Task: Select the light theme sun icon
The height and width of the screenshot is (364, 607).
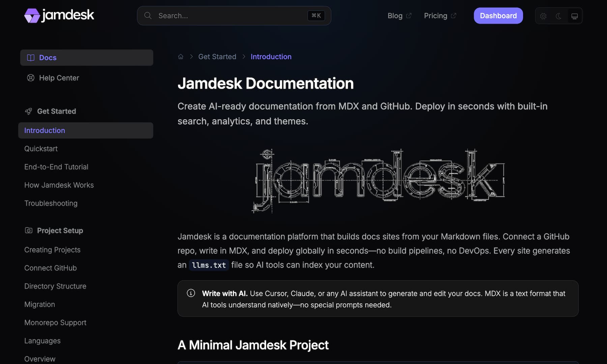Action: (543, 16)
